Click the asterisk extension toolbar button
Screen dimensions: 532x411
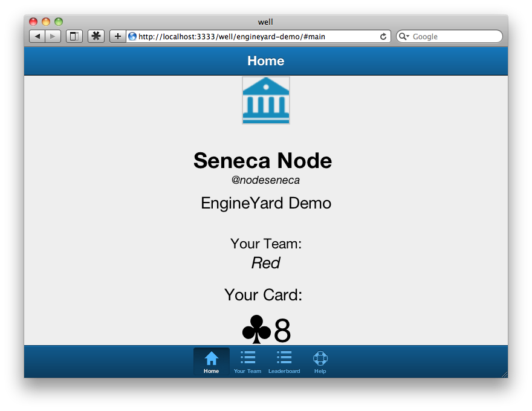point(96,36)
